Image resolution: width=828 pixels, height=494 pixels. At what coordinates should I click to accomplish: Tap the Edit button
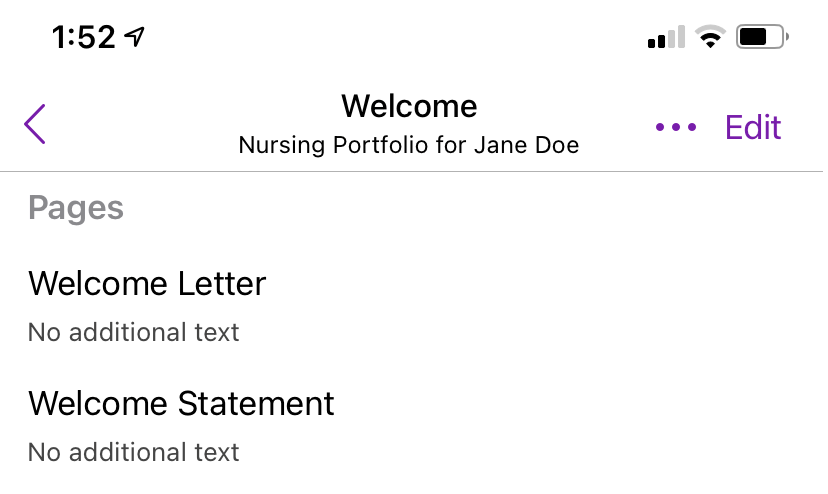click(x=752, y=127)
